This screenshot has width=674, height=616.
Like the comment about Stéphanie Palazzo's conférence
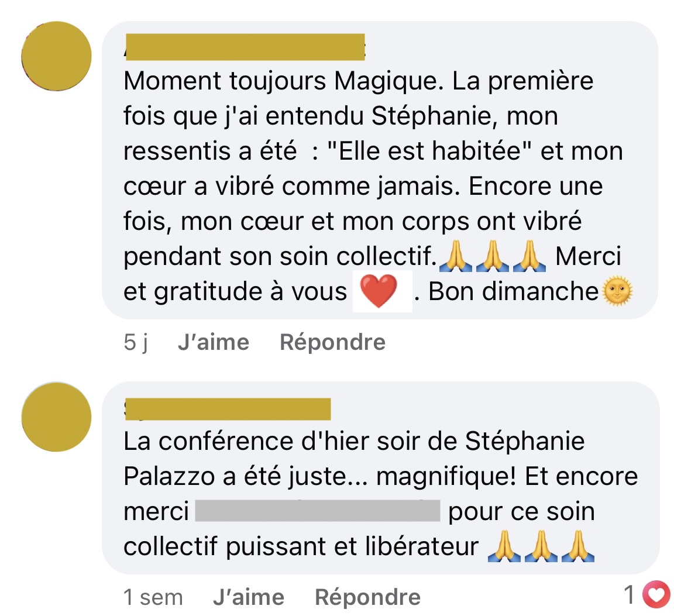click(x=249, y=597)
